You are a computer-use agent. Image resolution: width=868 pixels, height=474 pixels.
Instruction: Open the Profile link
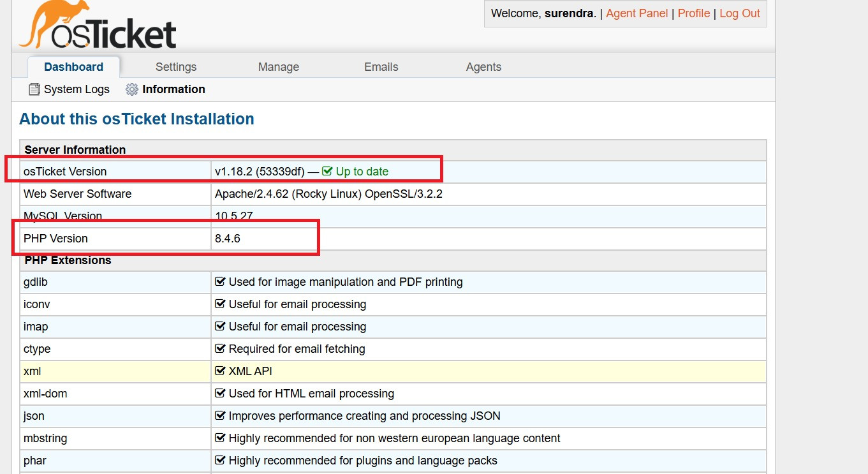pos(694,13)
